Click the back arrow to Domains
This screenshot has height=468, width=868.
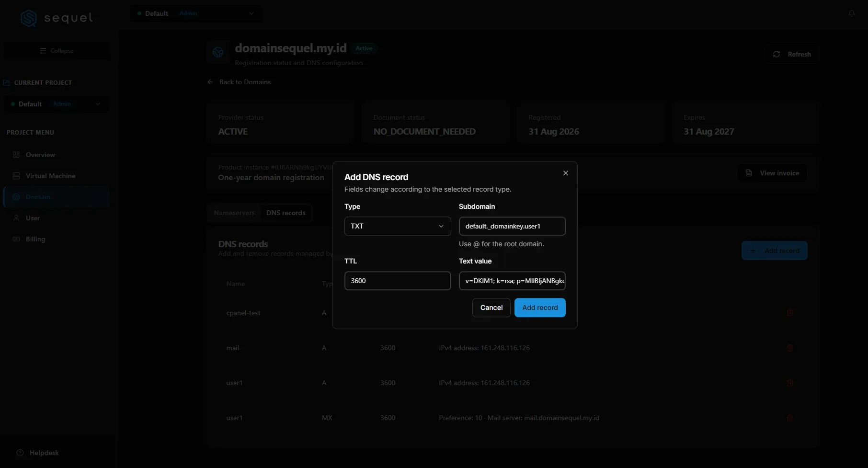(210, 82)
